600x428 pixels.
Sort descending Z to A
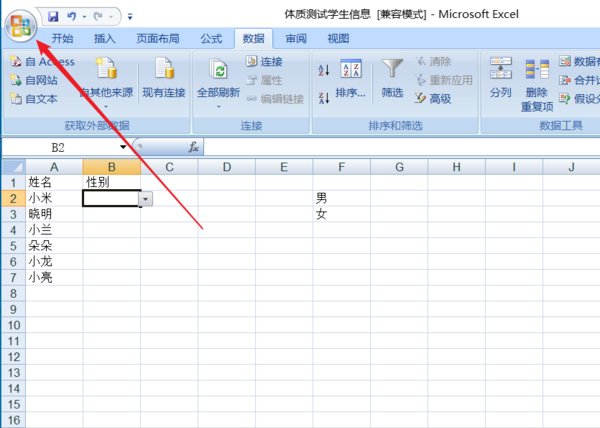click(x=324, y=98)
